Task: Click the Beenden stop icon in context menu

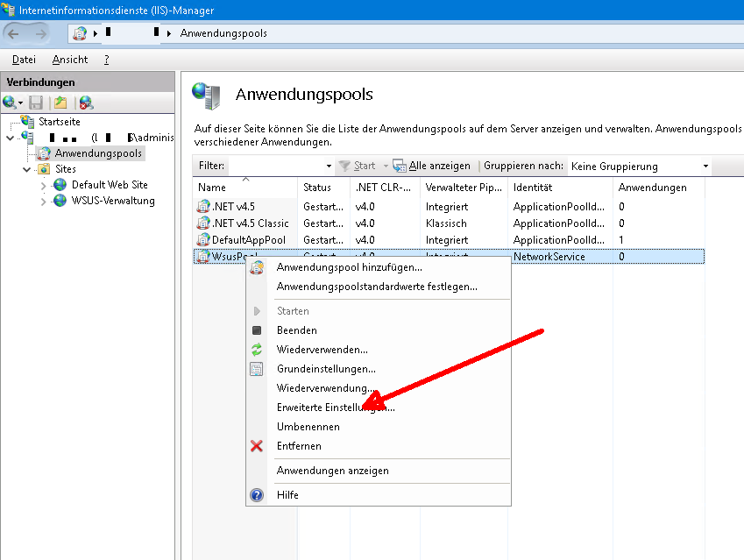Action: [257, 330]
